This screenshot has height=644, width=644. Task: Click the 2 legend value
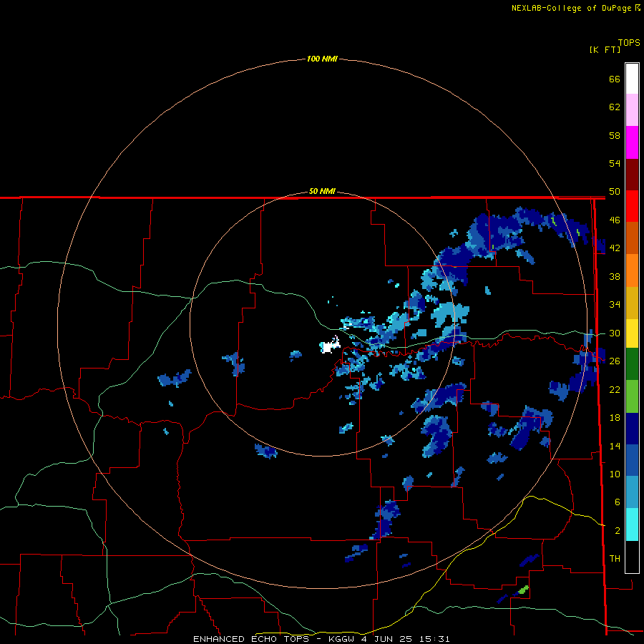pos(618,531)
